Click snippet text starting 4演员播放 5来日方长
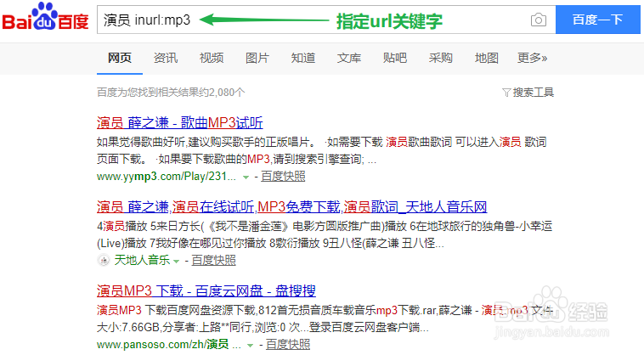644x355 pixels. (325, 234)
